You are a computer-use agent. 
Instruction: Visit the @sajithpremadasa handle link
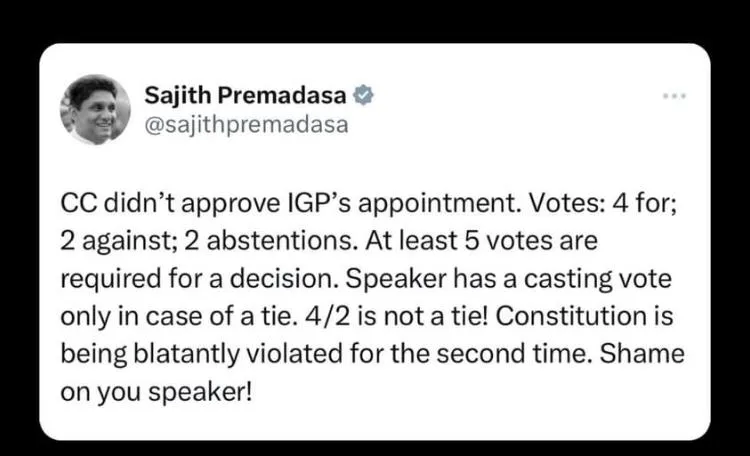tap(246, 125)
